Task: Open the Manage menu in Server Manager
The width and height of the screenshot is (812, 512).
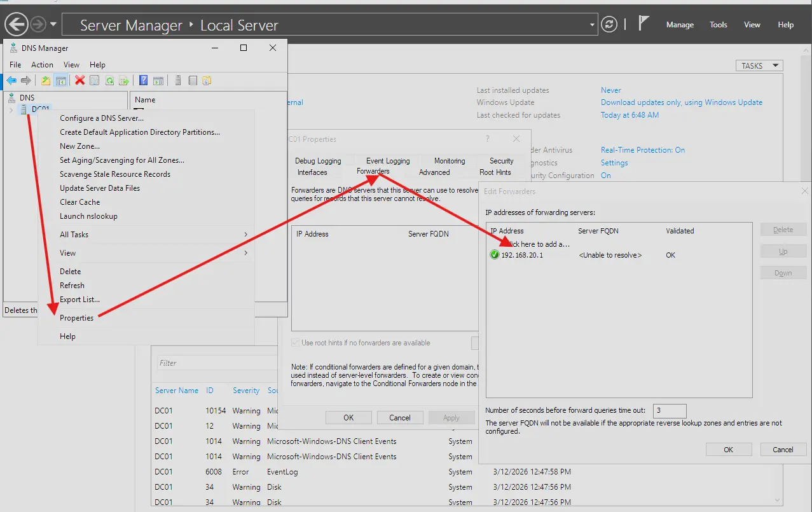Action: pyautogui.click(x=680, y=25)
